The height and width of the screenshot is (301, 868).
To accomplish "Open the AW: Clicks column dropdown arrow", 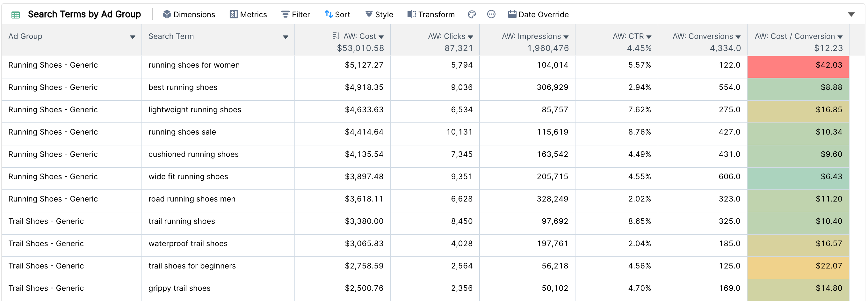I will click(x=470, y=37).
